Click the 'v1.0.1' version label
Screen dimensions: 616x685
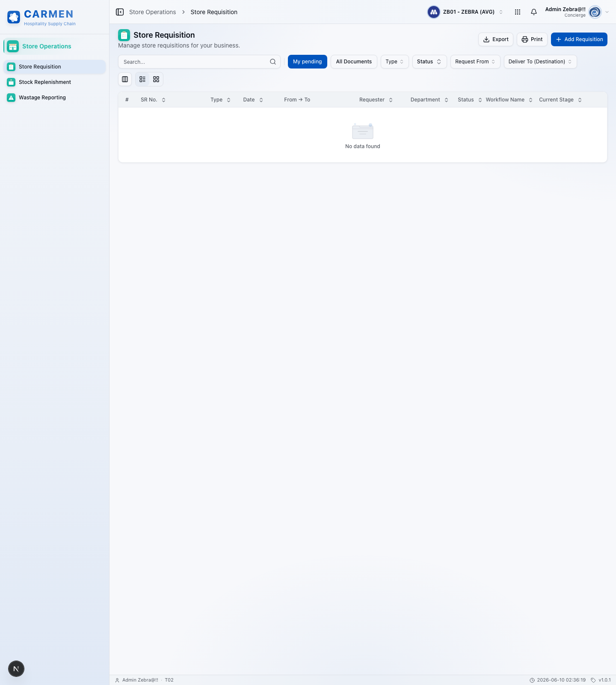click(x=605, y=680)
